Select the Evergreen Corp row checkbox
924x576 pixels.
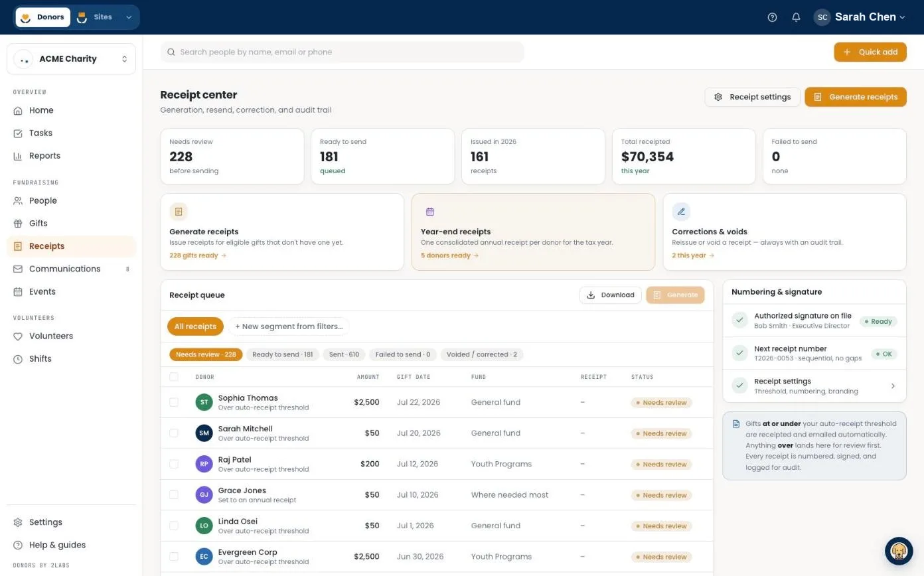click(174, 557)
